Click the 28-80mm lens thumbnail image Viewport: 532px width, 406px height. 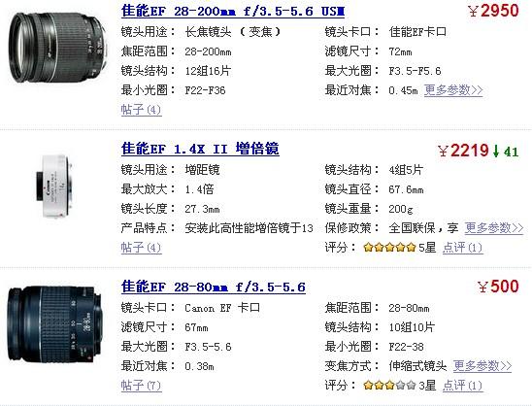(54, 324)
